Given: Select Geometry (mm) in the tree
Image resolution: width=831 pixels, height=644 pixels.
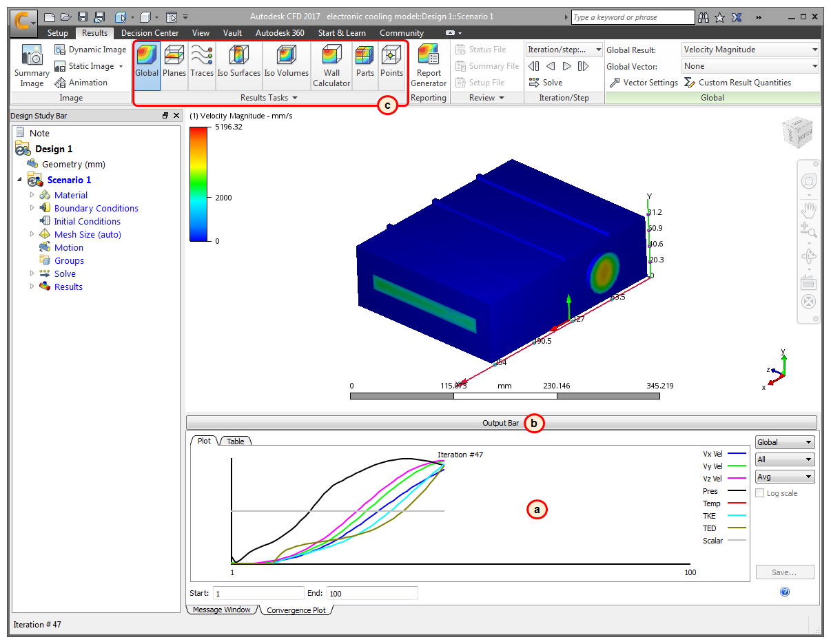Looking at the screenshot, I should 72,164.
